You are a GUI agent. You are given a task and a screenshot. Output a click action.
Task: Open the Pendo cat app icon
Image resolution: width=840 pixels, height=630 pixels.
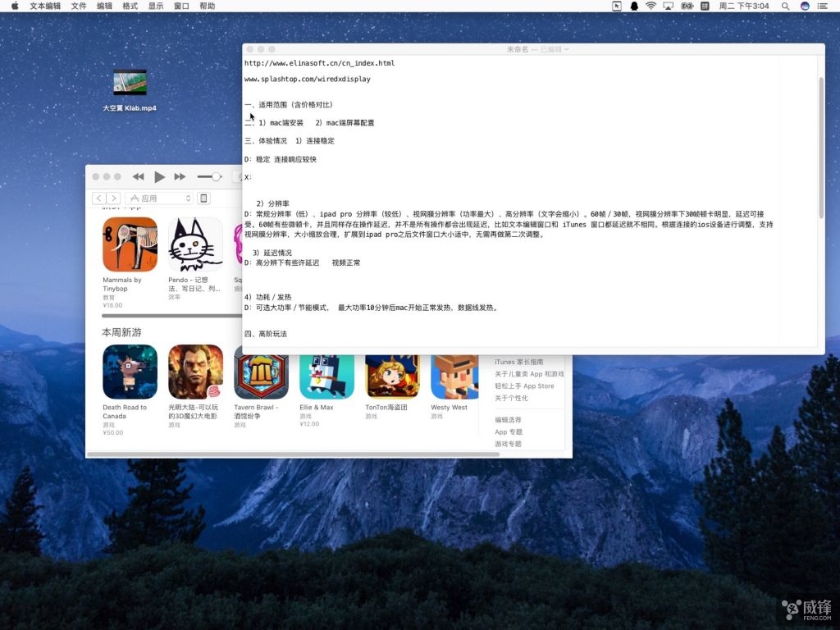click(195, 244)
